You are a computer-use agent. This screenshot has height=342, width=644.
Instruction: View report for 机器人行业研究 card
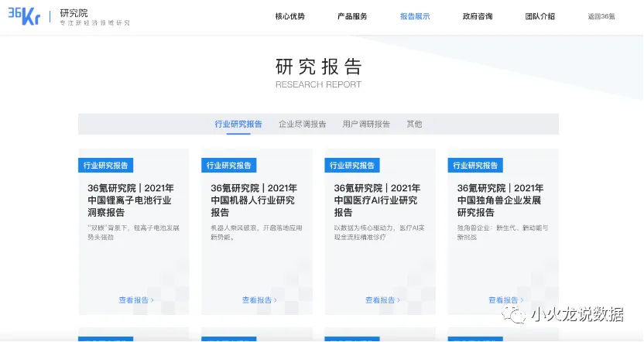pyautogui.click(x=259, y=300)
